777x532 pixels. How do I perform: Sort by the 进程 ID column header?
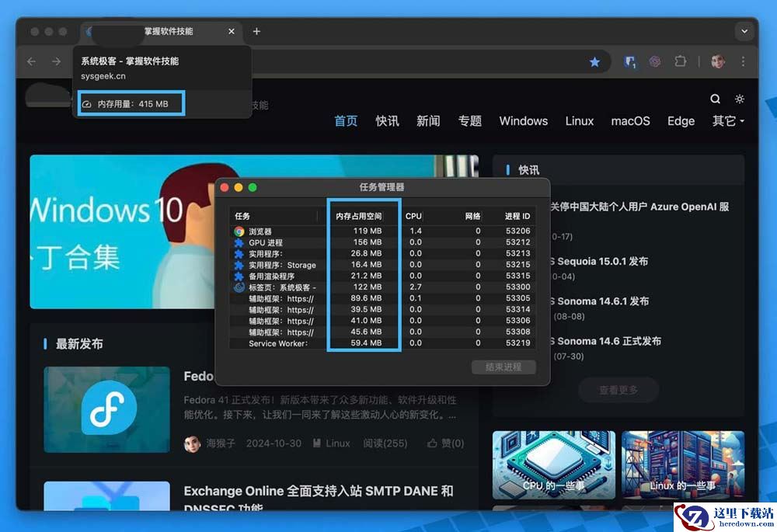(x=517, y=216)
